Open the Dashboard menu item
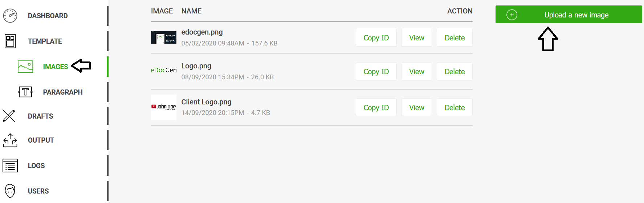Image resolution: width=644 pixels, height=203 pixels. [48, 16]
